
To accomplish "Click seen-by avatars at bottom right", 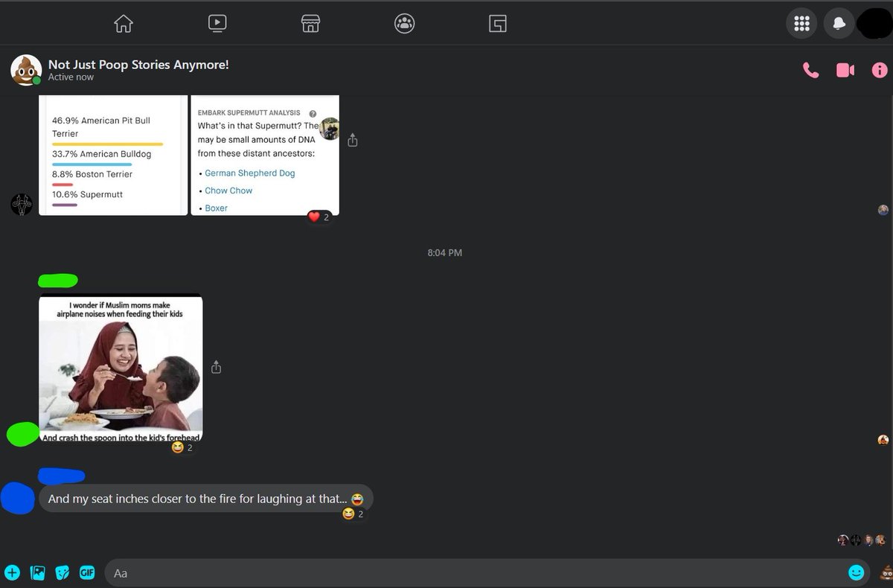I will coord(862,540).
